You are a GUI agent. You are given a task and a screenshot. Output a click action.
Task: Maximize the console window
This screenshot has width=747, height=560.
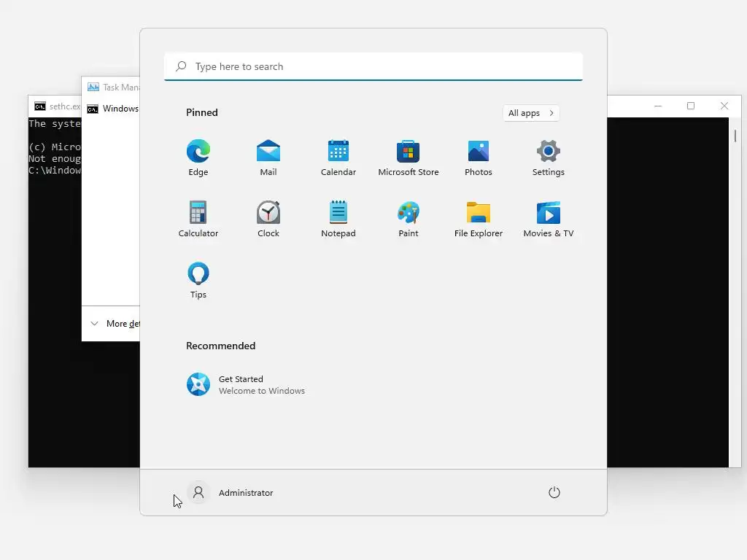[x=691, y=106]
